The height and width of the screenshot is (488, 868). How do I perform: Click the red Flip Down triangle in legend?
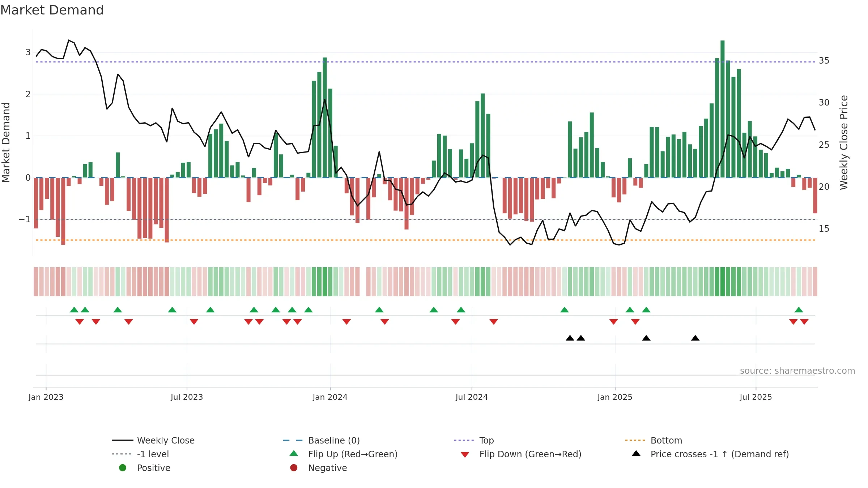465,455
